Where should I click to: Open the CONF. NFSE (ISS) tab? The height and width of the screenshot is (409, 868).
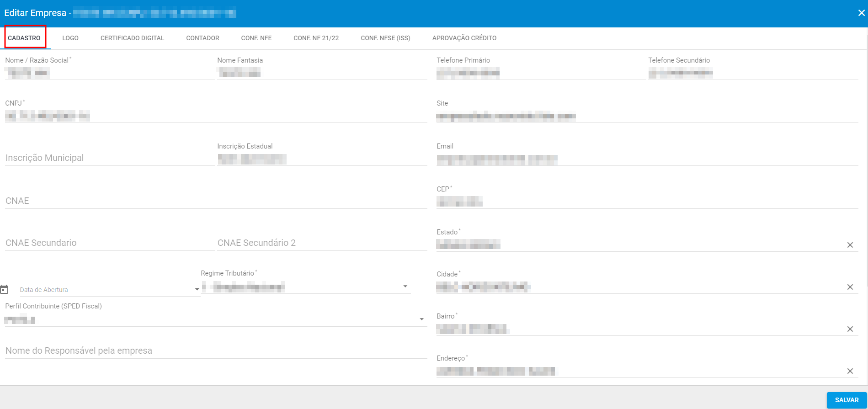(385, 38)
